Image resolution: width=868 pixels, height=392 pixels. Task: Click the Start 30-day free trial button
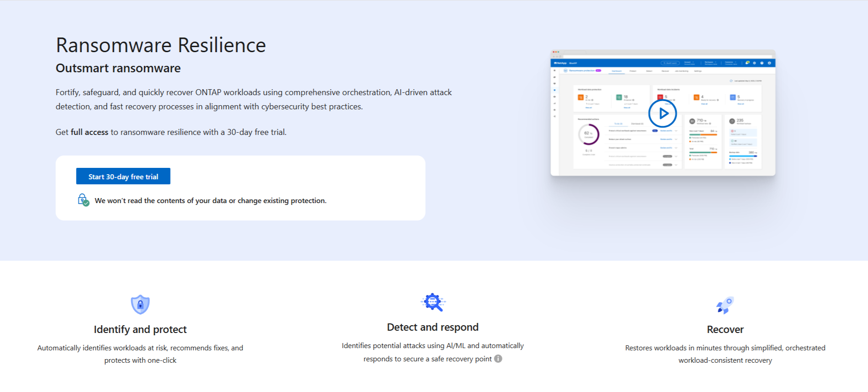pyautogui.click(x=123, y=176)
